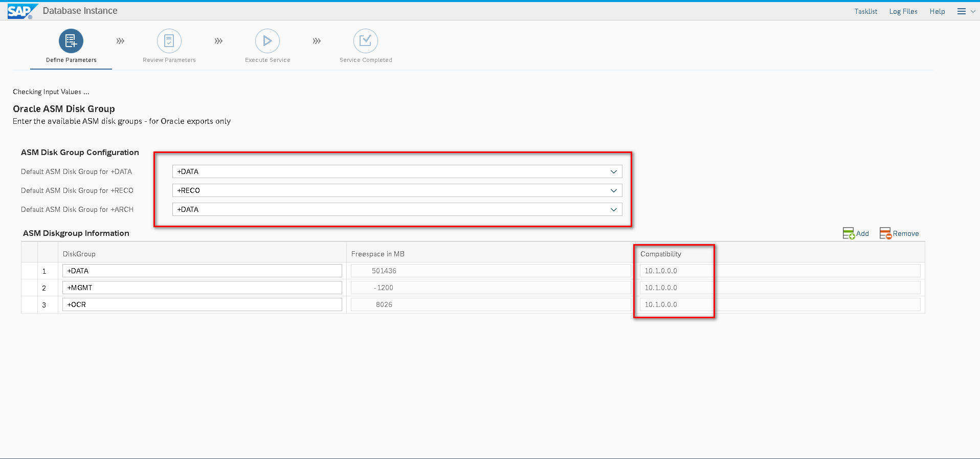Edit the +OCR DiskGroup field
This screenshot has height=459, width=980.
tap(202, 304)
